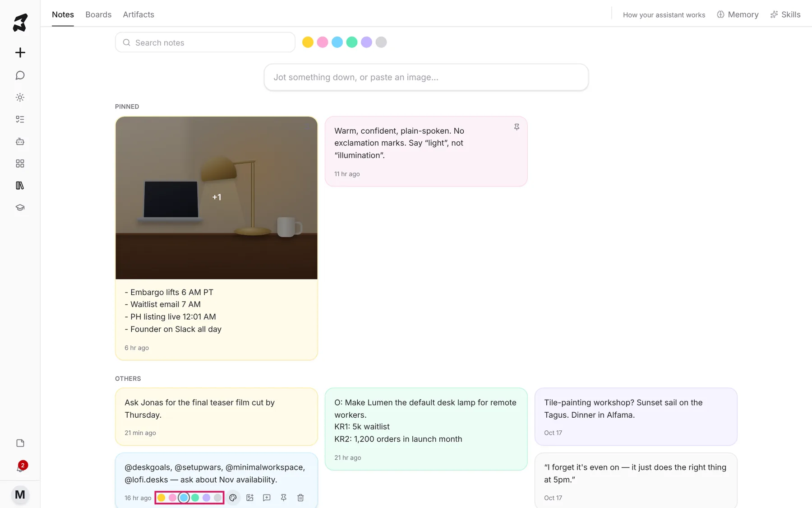Open the four-square grid icon in sidebar
The height and width of the screenshot is (508, 812).
tap(20, 163)
